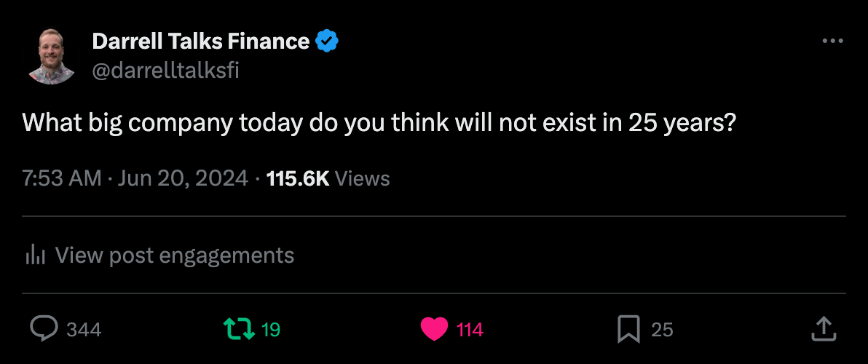
Task: Click the Darrell Talks Finance display name
Action: pyautogui.click(x=200, y=41)
